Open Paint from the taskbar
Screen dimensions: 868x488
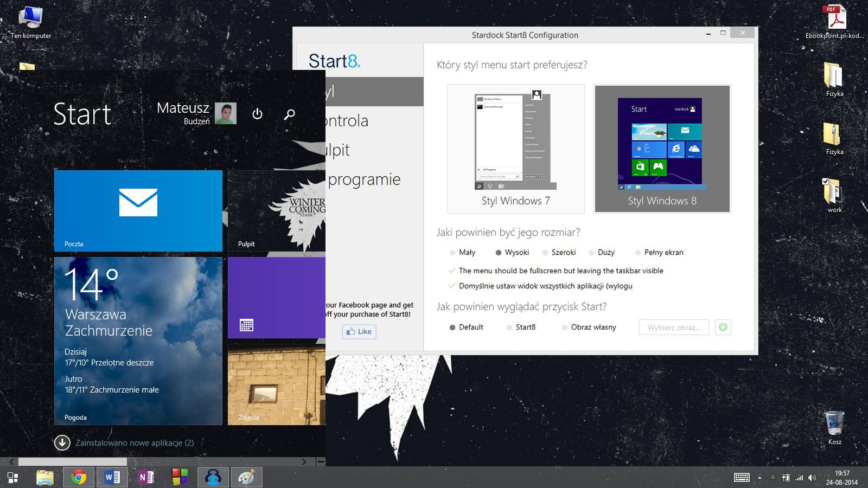click(x=246, y=477)
